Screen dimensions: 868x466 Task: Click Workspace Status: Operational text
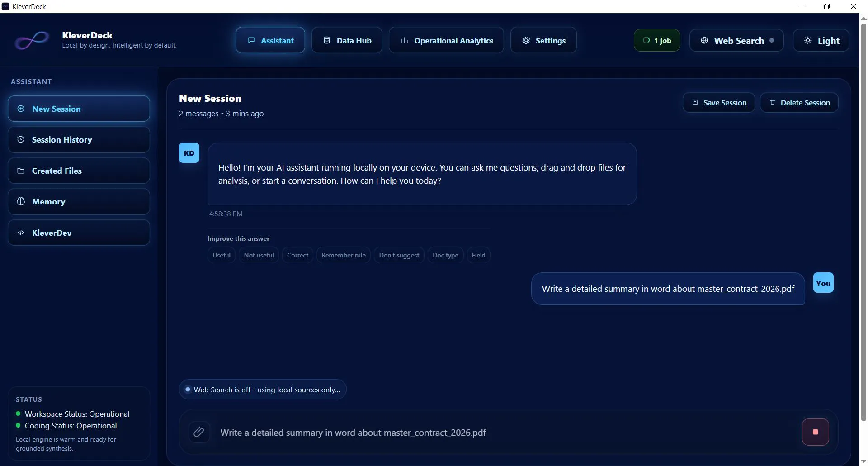coord(77,414)
